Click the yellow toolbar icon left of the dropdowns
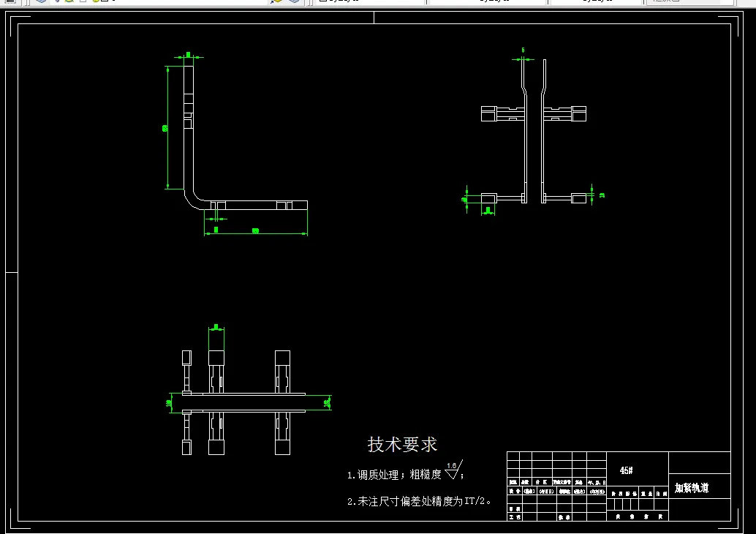 pyautogui.click(x=95, y=2)
